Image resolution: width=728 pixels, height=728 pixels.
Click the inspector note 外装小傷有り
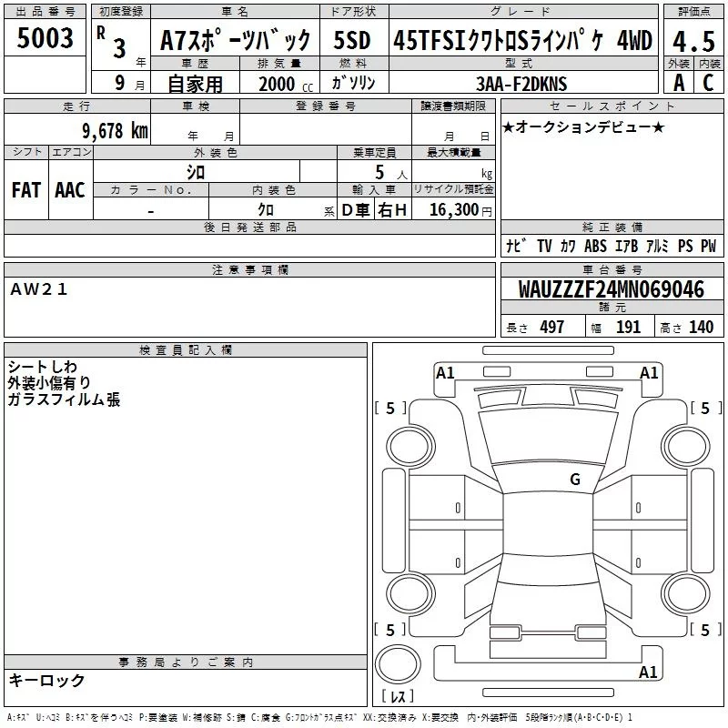49,382
